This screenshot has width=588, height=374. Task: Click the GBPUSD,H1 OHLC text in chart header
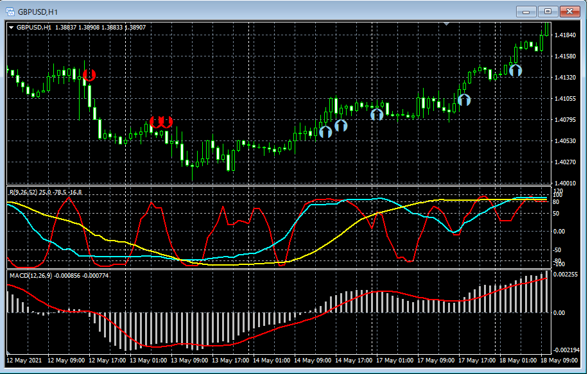[x=81, y=28]
